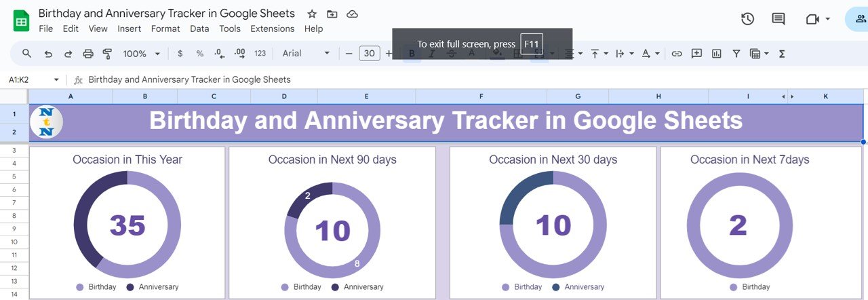Open the Google Sheets home logo
This screenshot has height=300, width=868.
22,20
